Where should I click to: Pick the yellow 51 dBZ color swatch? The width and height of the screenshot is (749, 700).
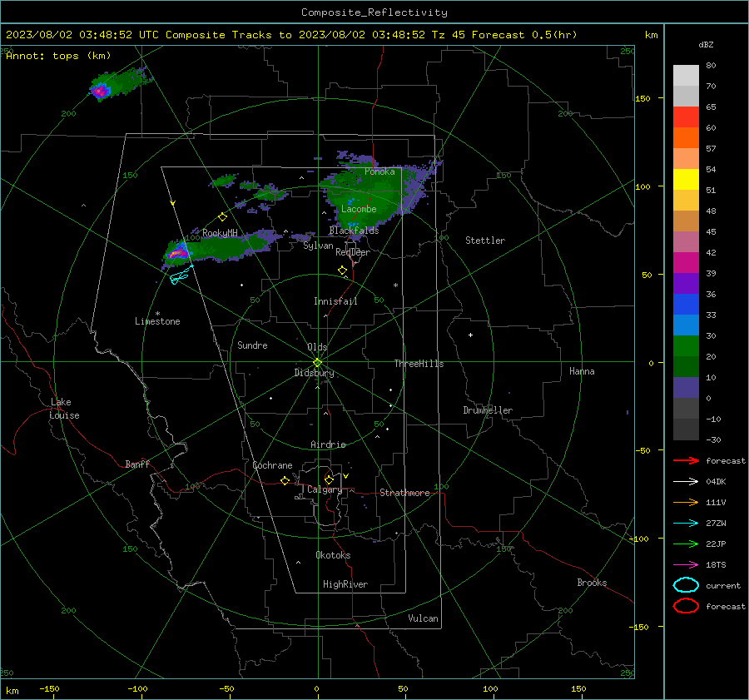[x=686, y=180]
